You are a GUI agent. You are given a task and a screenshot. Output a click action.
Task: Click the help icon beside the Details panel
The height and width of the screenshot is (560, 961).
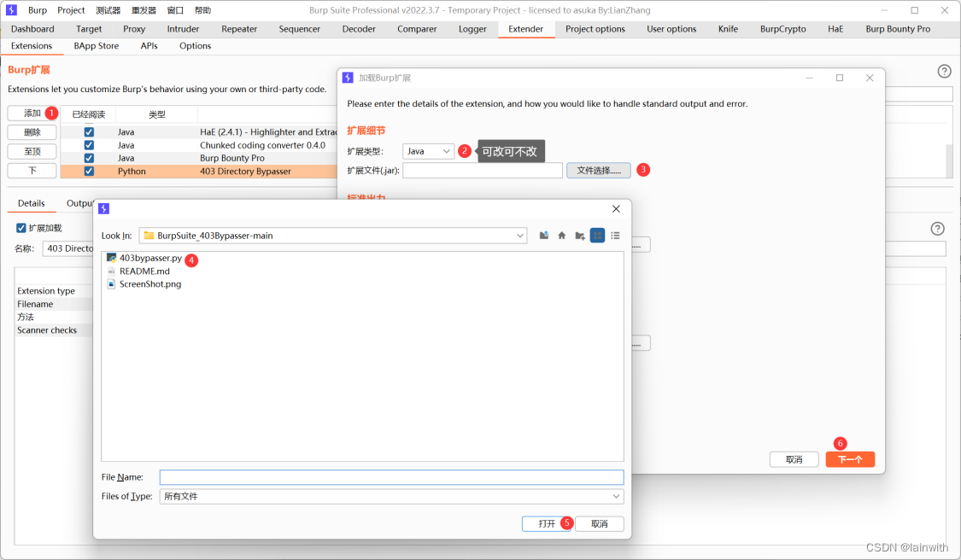(937, 229)
